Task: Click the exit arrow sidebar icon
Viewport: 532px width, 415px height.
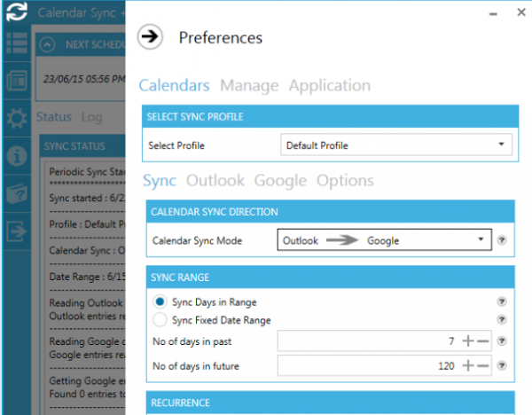Action: click(16, 231)
